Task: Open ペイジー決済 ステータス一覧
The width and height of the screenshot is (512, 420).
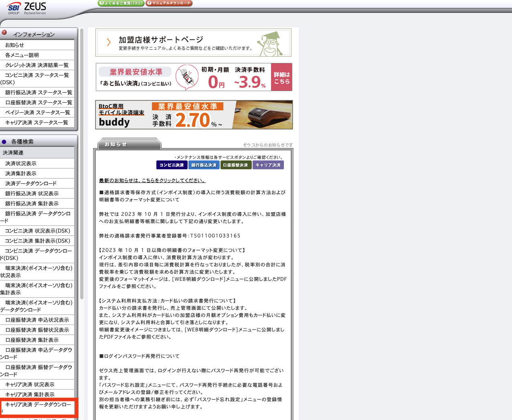Action: pyautogui.click(x=37, y=112)
